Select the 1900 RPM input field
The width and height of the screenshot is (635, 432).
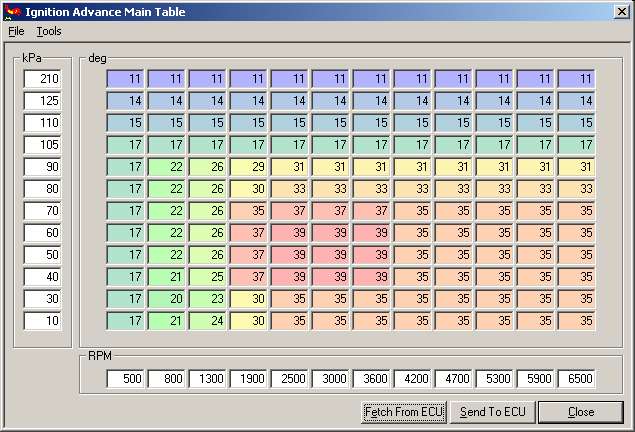point(249,379)
